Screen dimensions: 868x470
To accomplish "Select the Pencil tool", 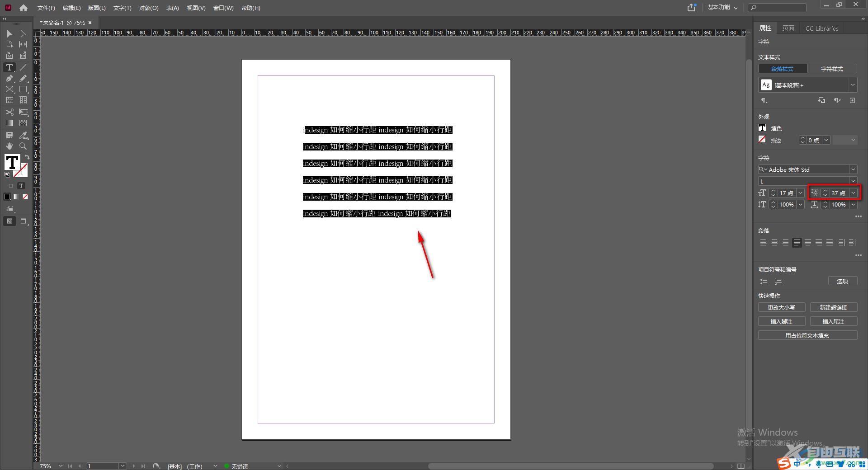I will tap(23, 78).
